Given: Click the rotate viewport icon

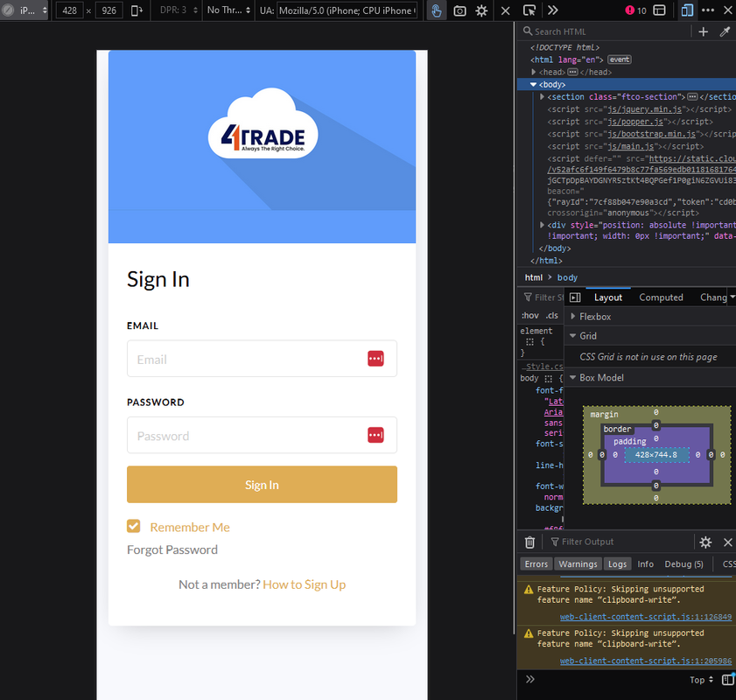Looking at the screenshot, I should pos(137,10).
